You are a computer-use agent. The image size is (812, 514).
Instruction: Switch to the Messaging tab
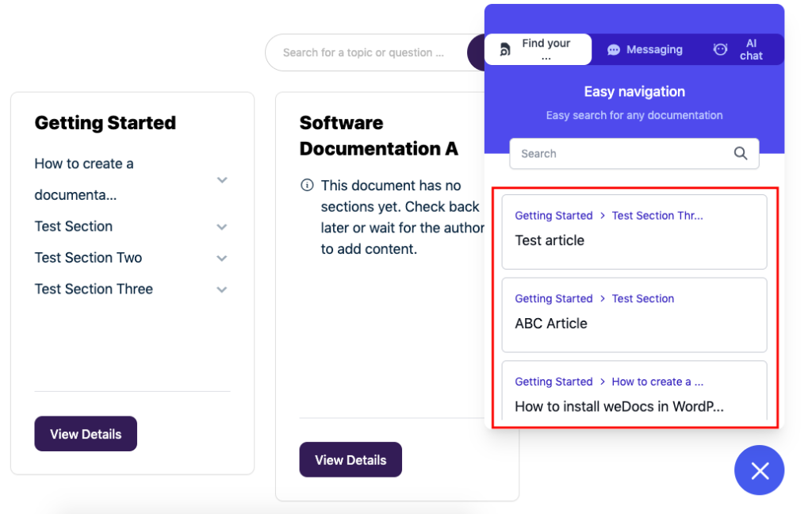pos(645,50)
